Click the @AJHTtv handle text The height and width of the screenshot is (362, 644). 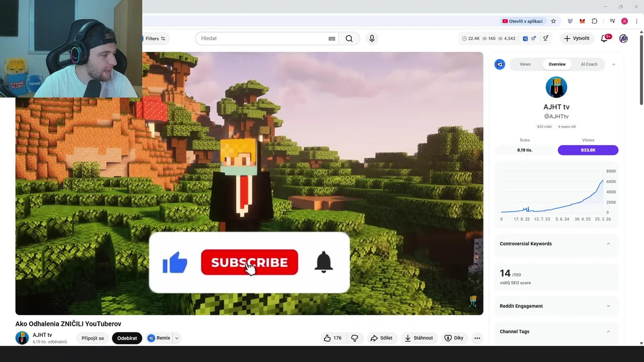556,116
